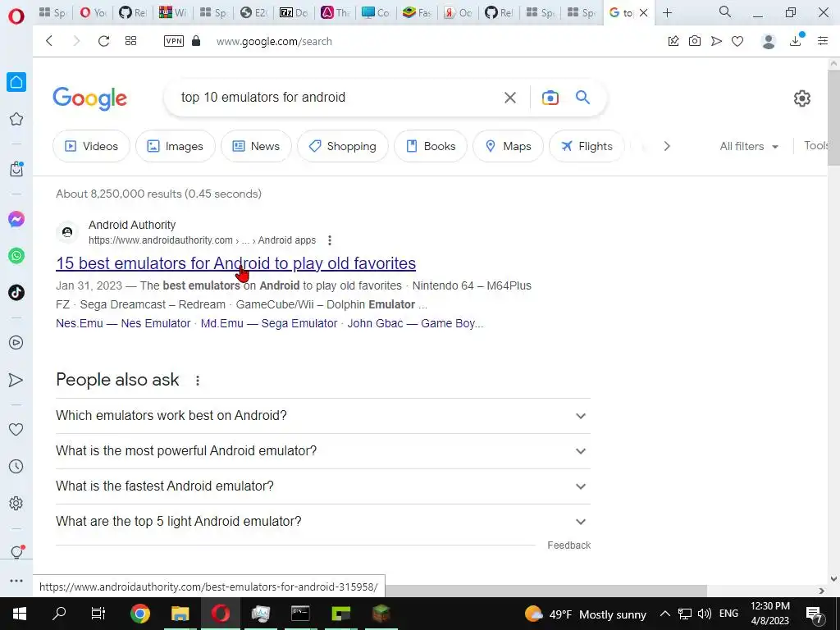Toggle the VPN badge
Screen dimensions: 840x630
[x=174, y=41]
